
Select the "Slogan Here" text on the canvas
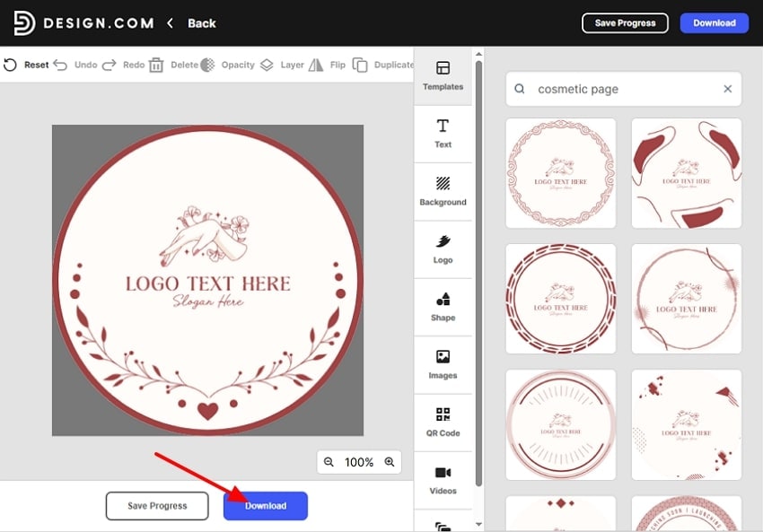tap(207, 301)
